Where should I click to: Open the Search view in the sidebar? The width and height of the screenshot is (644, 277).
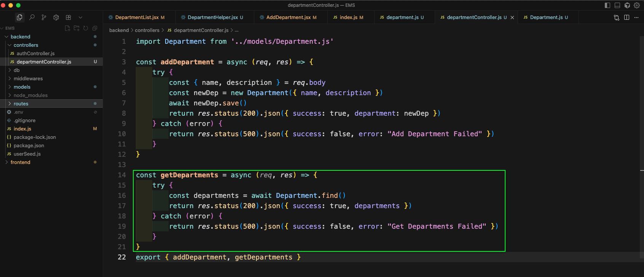32,18
